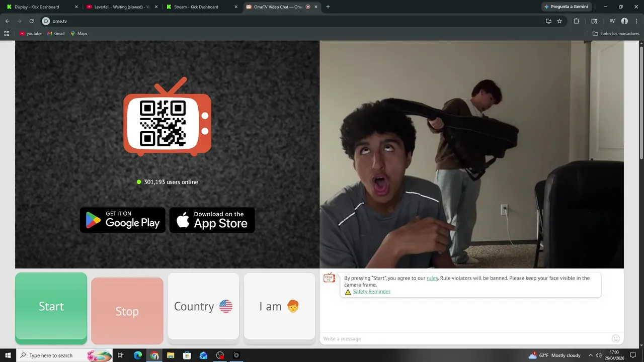Viewport: 644px width, 362px height.
Task: Click the volume speaker tray icon
Action: click(599, 355)
